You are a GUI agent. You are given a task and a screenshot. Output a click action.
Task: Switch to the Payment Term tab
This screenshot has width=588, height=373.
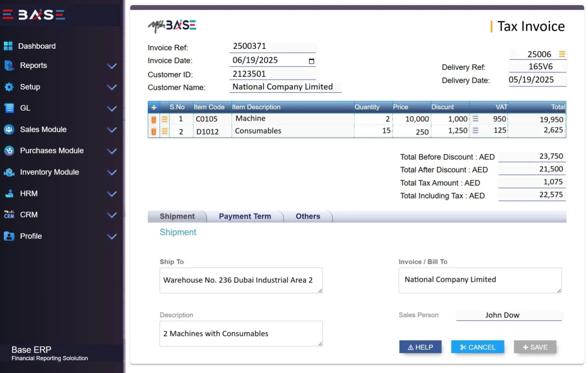[245, 216]
